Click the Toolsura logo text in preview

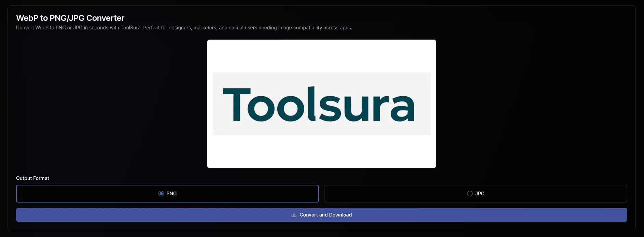tap(318, 104)
